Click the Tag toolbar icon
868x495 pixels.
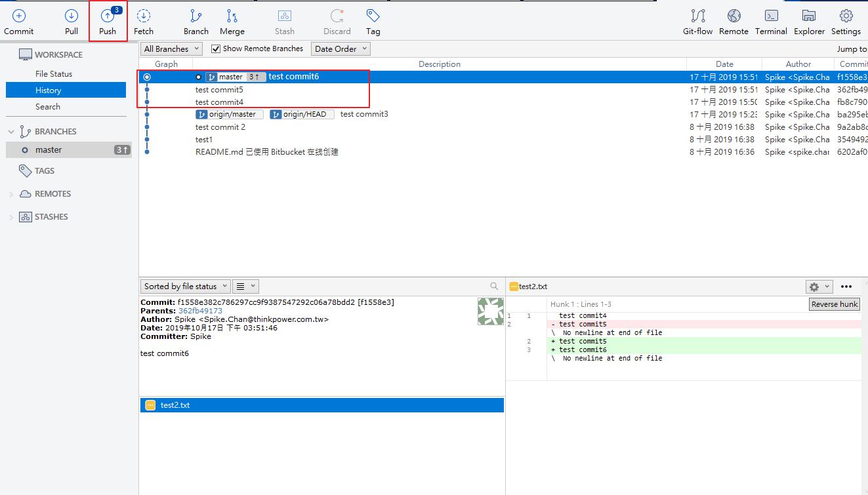373,22
